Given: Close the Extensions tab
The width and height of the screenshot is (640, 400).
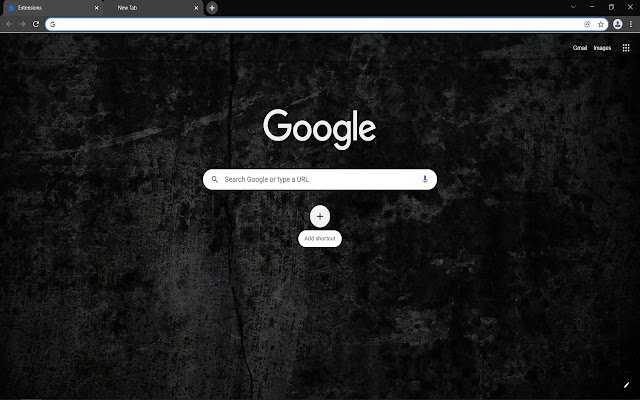Looking at the screenshot, I should click(96, 8).
